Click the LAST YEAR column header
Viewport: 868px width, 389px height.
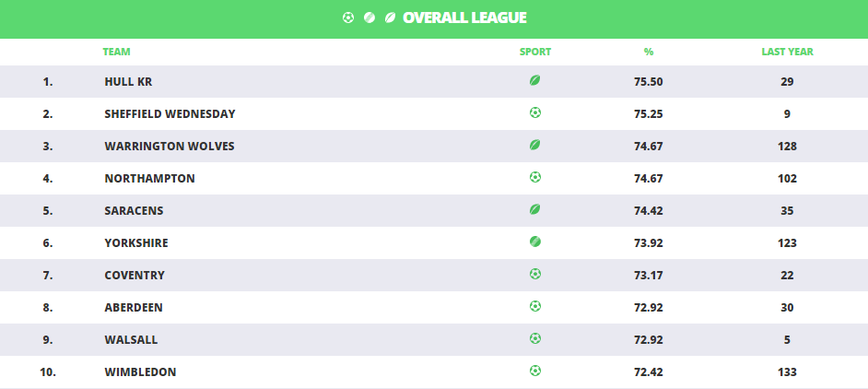[x=787, y=52]
